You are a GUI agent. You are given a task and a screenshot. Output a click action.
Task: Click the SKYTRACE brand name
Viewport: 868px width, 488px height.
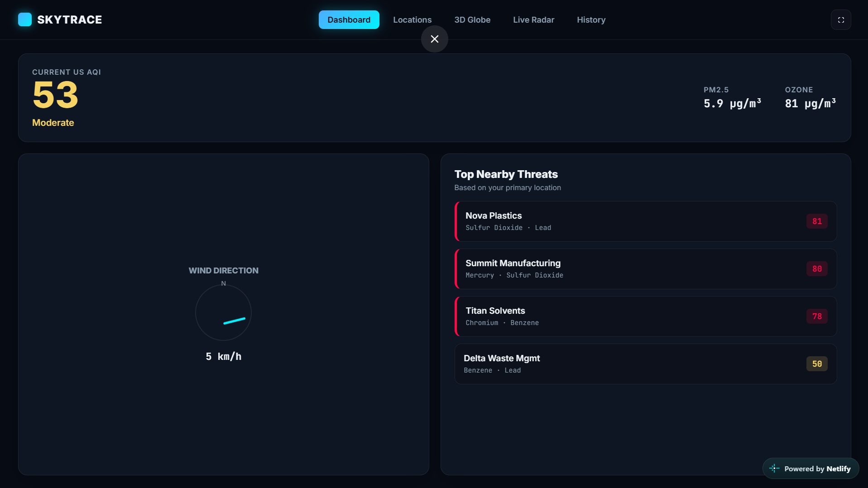pos(70,19)
